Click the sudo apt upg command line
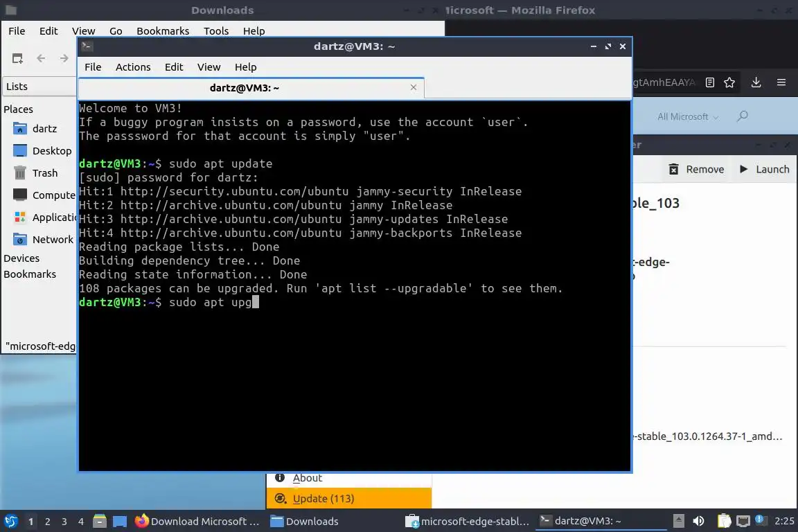 (x=210, y=303)
